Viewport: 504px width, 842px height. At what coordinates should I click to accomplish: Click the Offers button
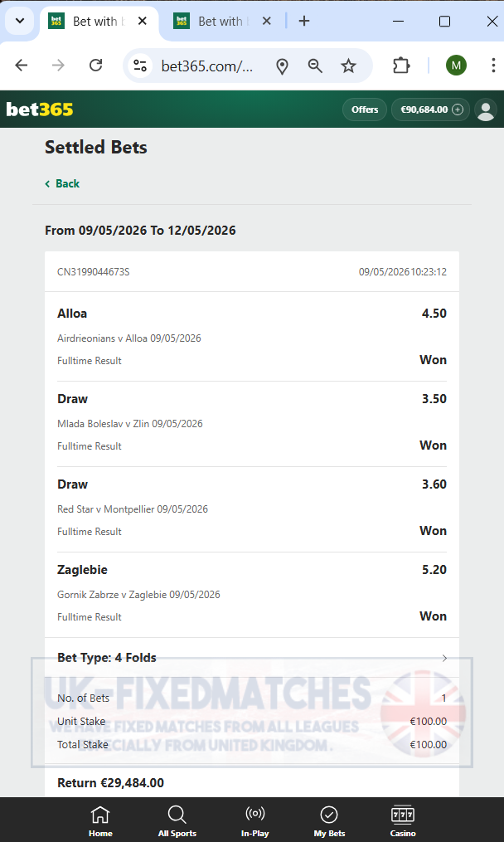365,110
